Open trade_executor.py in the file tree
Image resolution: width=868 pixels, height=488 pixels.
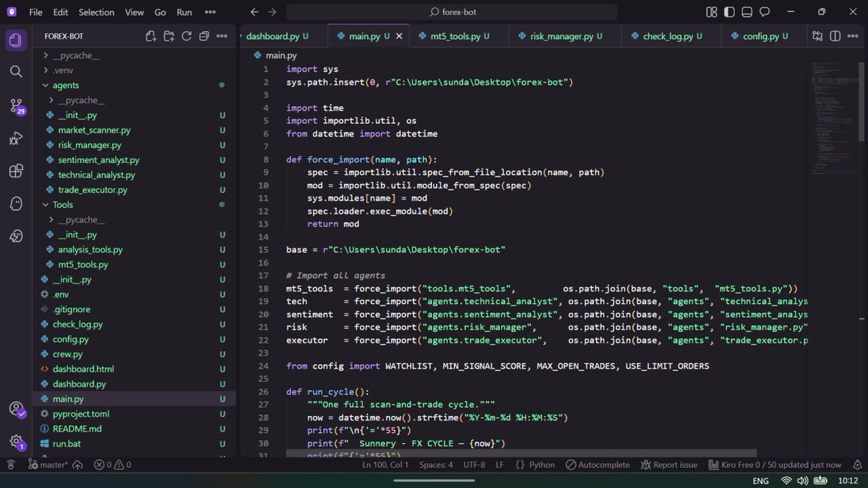(x=93, y=190)
